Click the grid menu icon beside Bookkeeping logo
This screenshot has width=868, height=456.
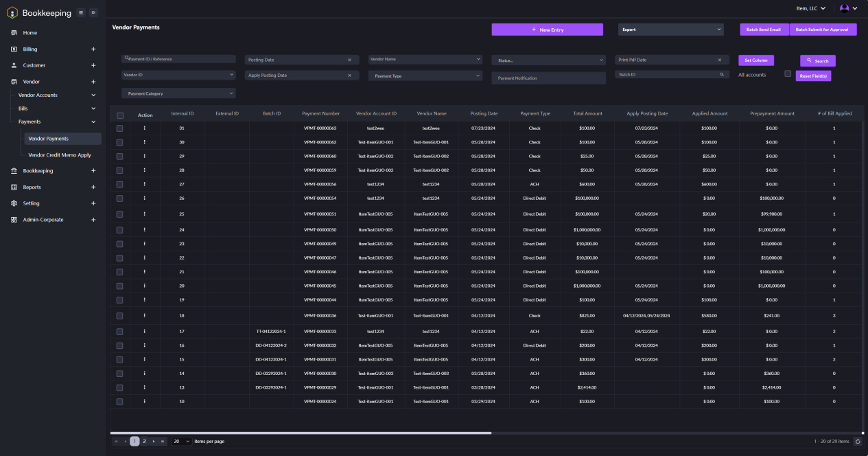81,12
